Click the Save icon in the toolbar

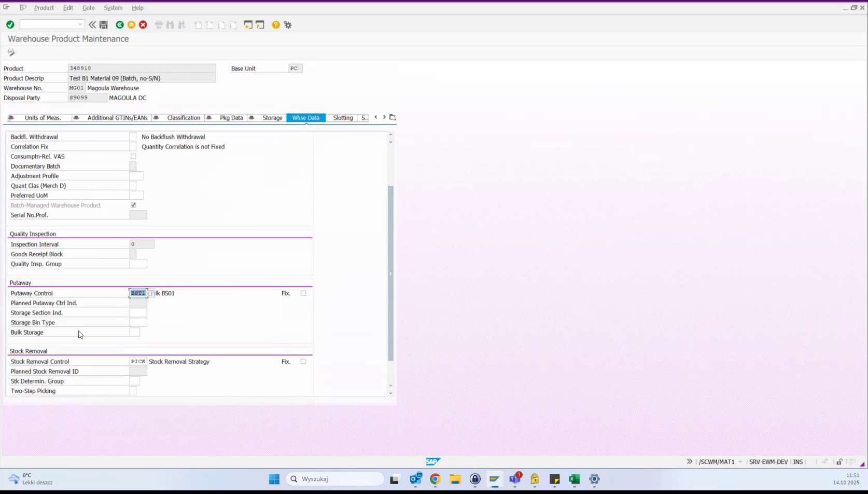103,24
